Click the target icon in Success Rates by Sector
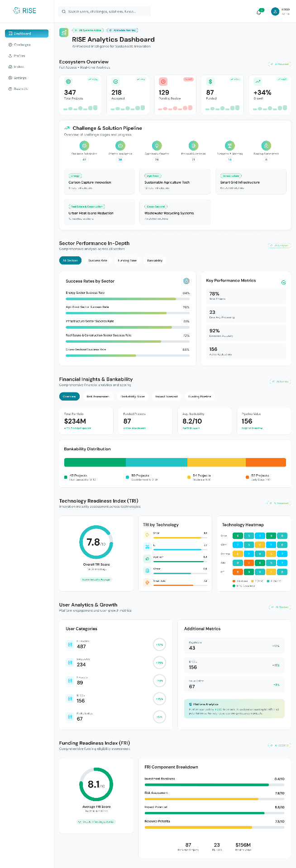296x868 pixels. 186,281
